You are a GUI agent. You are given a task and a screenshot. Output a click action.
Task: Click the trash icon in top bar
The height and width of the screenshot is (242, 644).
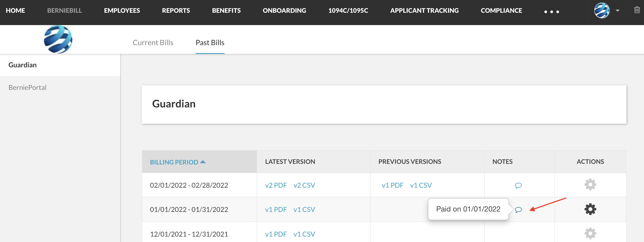click(637, 10)
